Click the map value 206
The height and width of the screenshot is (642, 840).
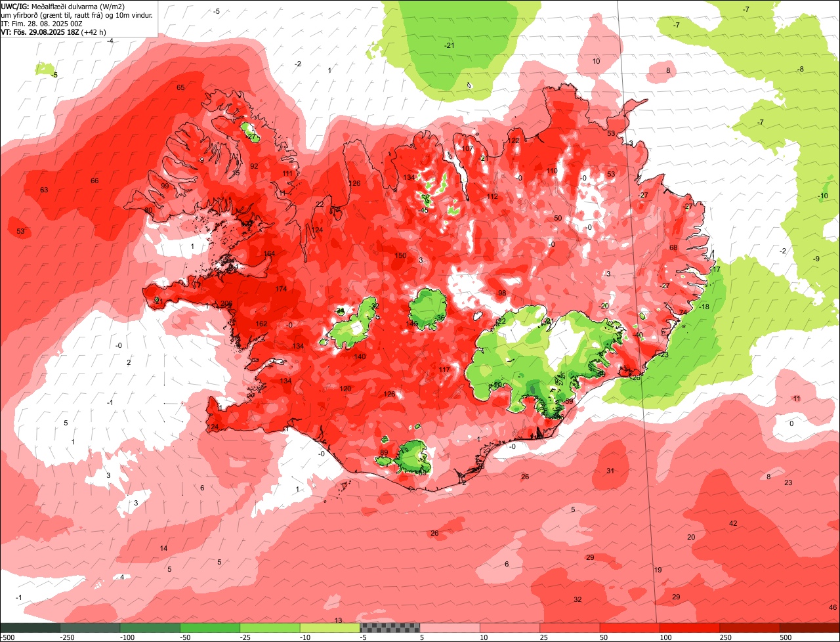click(226, 303)
